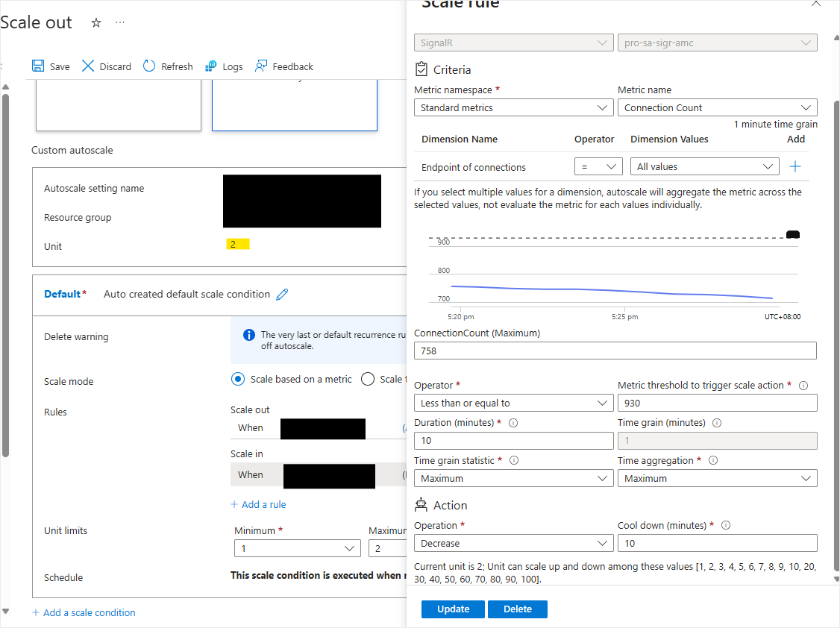Click the Duration minutes field
Image resolution: width=840 pixels, height=628 pixels.
(514, 441)
